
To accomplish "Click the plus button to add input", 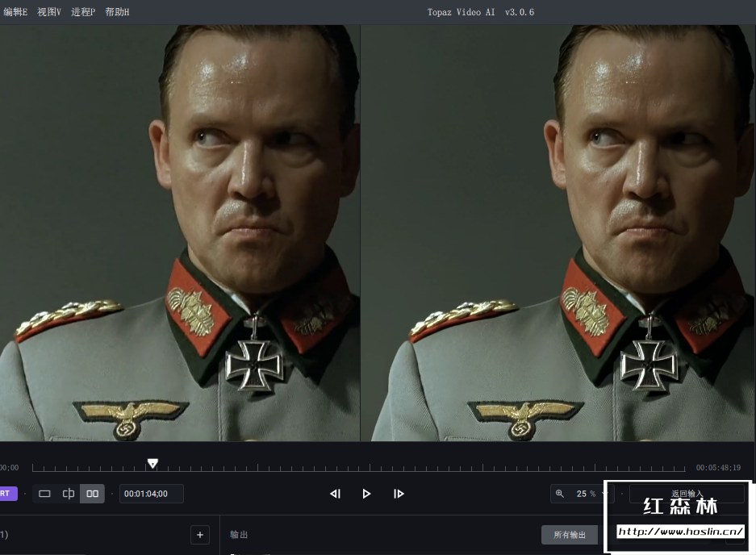I will click(x=200, y=535).
